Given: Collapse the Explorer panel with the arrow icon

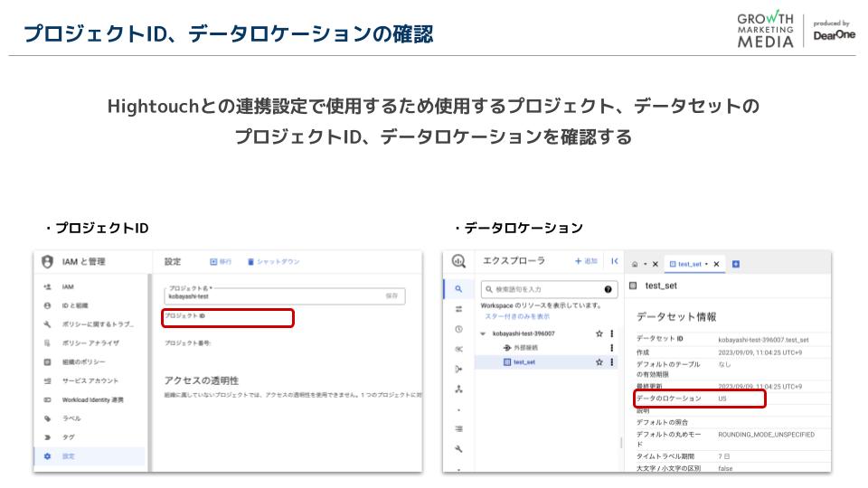Looking at the screenshot, I should pos(615,261).
